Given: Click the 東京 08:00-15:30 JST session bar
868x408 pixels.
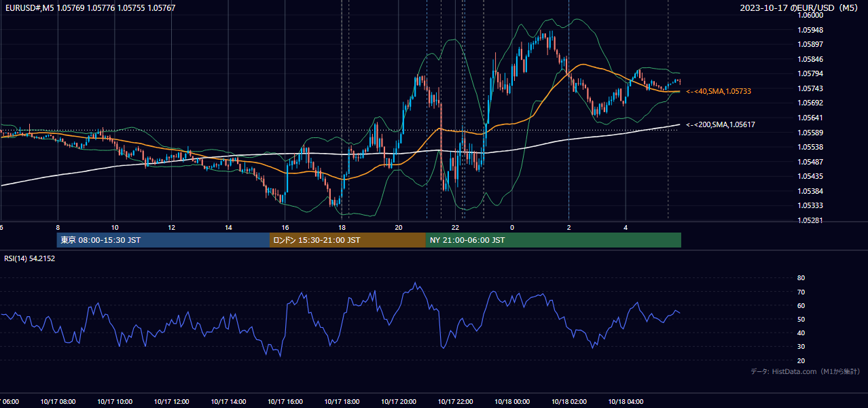Looking at the screenshot, I should (x=164, y=240).
